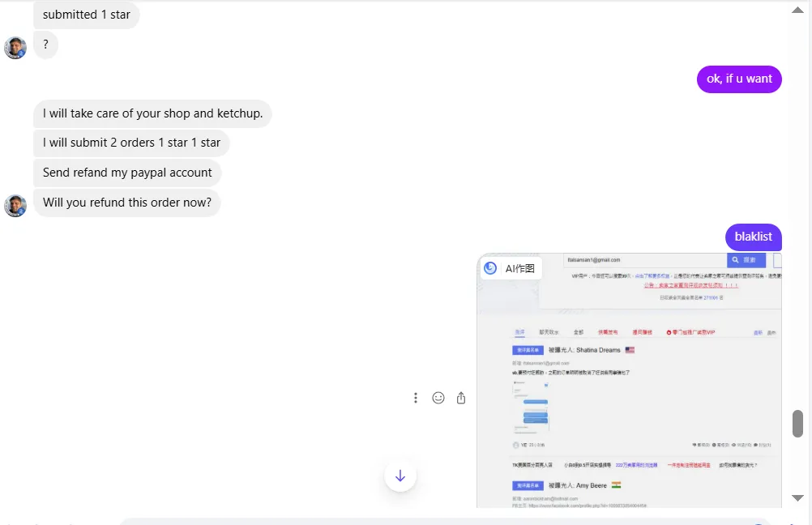The width and height of the screenshot is (812, 525).
Task: Select 'Will you refund this order now?' message
Action: [127, 203]
